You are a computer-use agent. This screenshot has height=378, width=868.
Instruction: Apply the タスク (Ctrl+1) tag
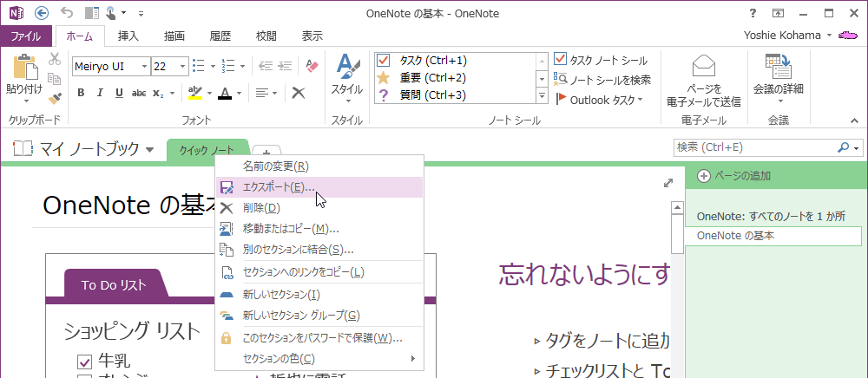[x=455, y=60]
